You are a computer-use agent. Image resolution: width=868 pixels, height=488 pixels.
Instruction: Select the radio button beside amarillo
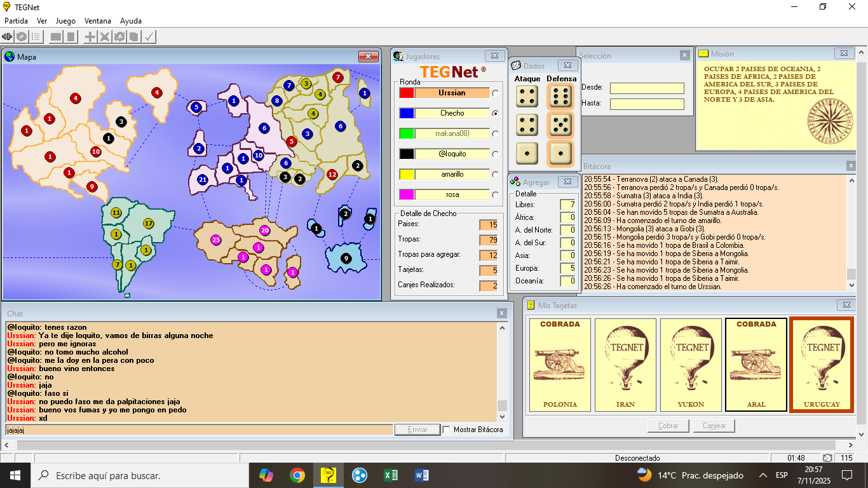pyautogui.click(x=496, y=174)
